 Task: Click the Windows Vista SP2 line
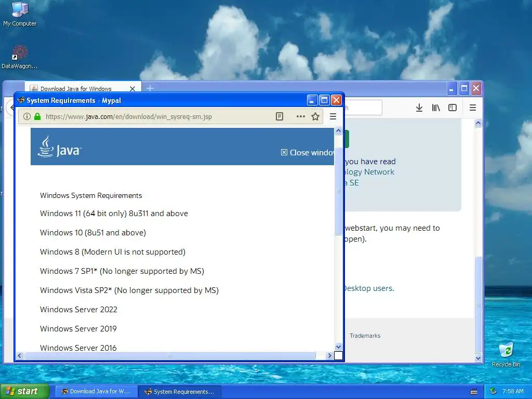click(129, 290)
